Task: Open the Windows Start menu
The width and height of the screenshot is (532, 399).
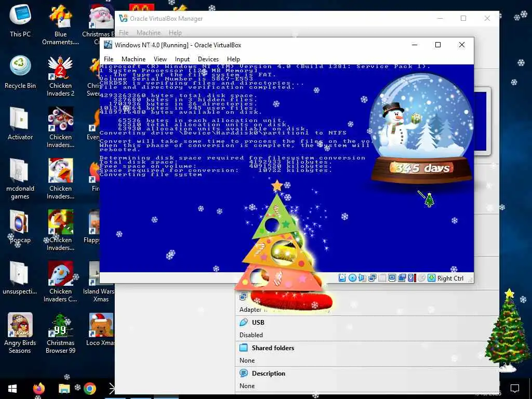Action: 12,388
